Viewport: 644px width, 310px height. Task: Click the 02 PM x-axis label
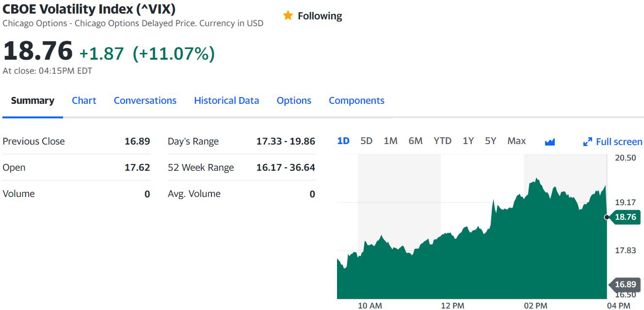[535, 306]
